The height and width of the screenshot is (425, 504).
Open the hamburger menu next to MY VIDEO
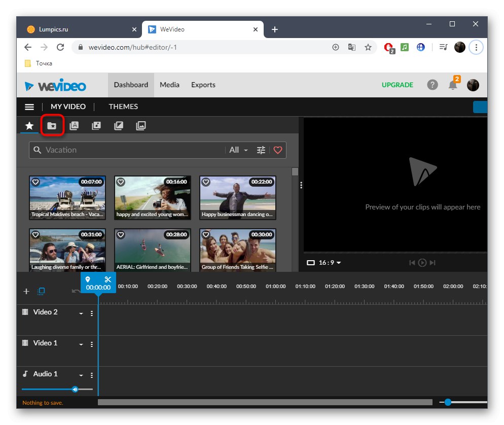29,107
